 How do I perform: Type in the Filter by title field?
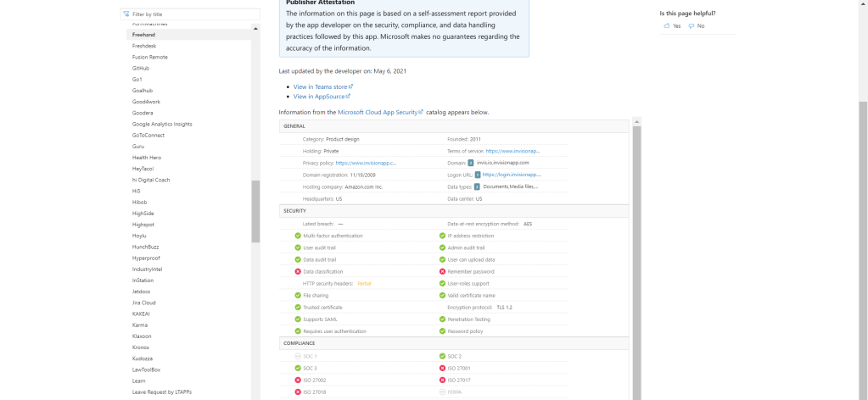[x=193, y=14]
